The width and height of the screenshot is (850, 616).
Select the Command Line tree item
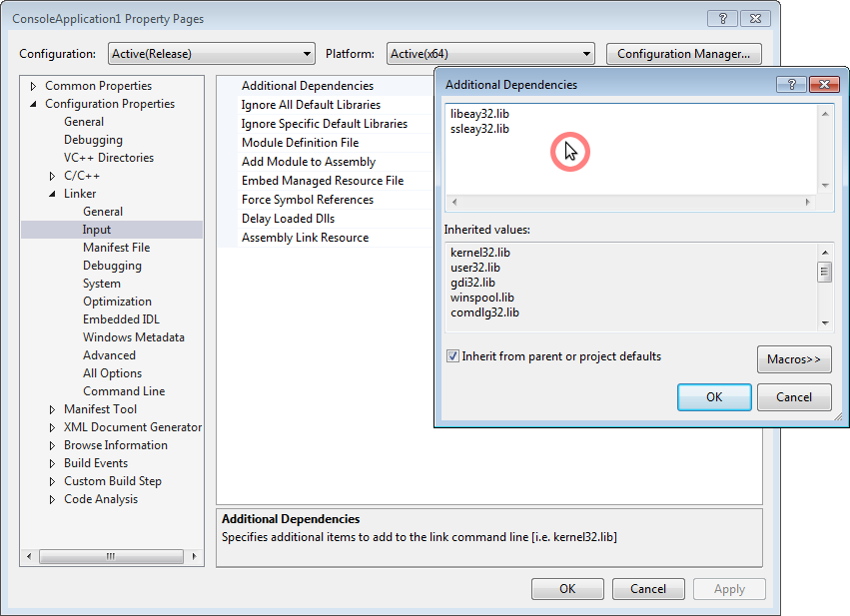tap(124, 390)
